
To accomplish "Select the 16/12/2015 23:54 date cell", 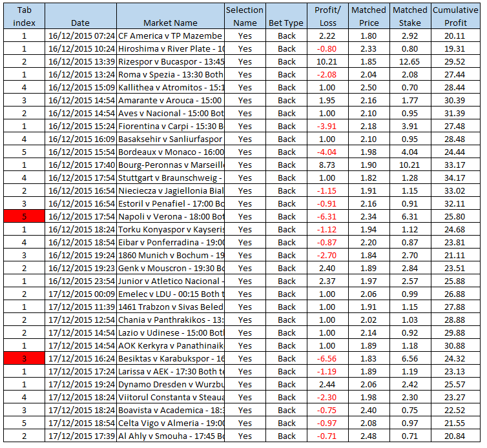I will click(x=81, y=281).
